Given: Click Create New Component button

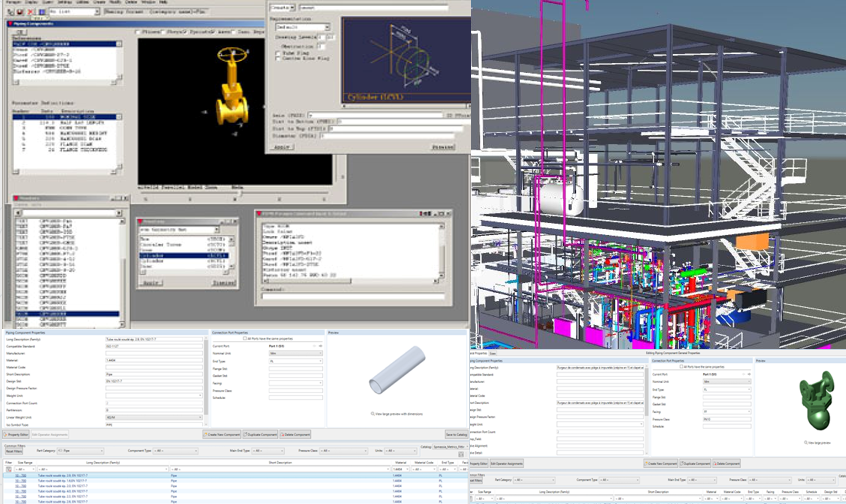Looking at the screenshot, I should 222,435.
